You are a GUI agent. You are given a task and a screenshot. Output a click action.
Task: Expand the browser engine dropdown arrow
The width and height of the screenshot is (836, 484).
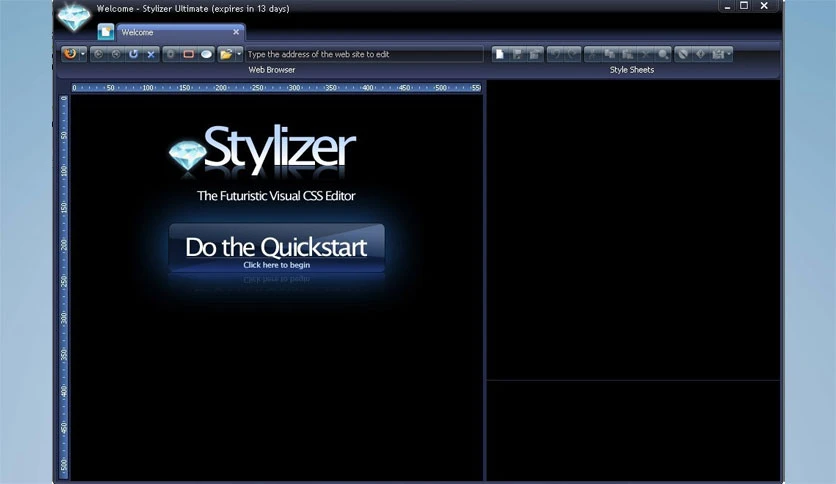83,54
